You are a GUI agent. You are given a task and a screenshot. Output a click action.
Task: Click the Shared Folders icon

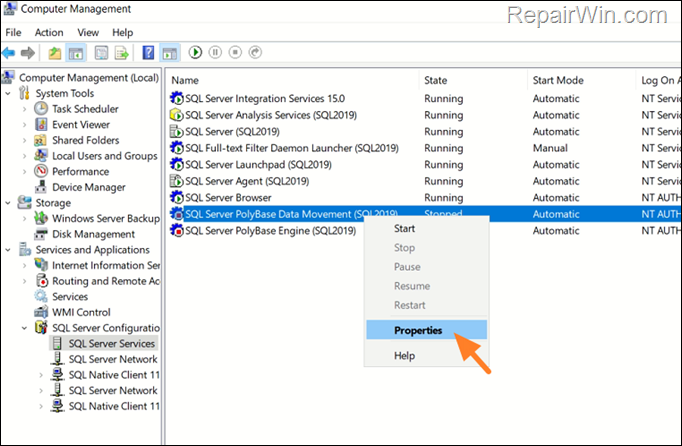(x=40, y=140)
